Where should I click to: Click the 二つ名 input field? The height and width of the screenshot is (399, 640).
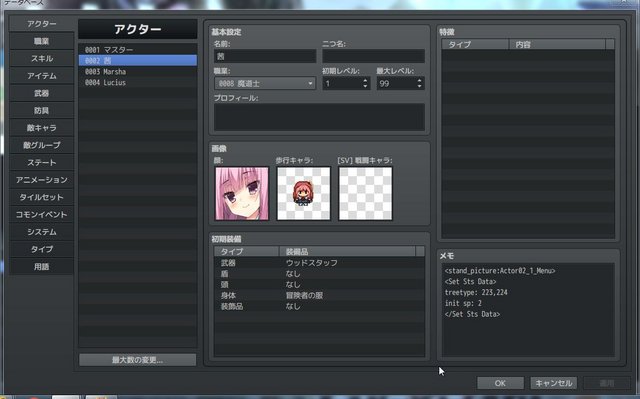(x=373, y=56)
